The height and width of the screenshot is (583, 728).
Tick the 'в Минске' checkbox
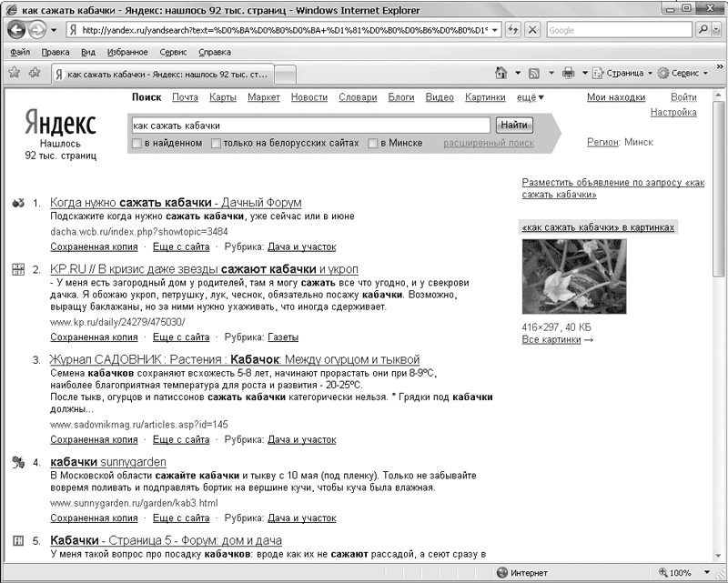pos(373,144)
